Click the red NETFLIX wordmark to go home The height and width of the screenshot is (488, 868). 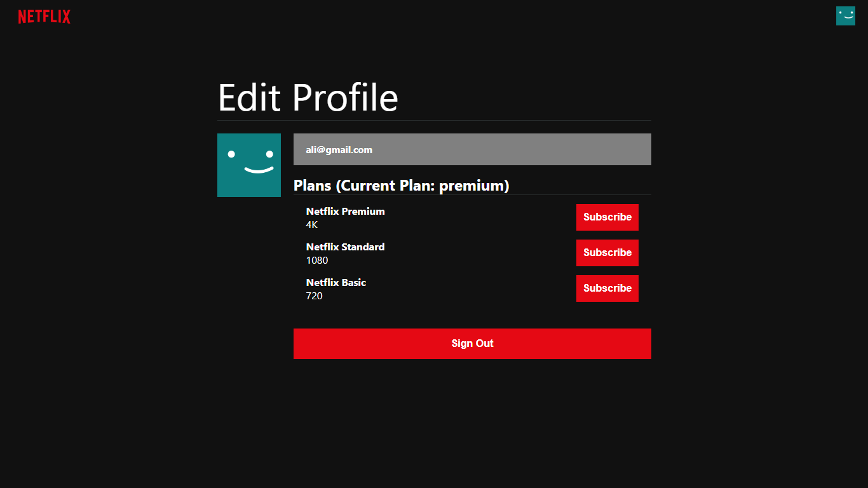click(x=44, y=17)
